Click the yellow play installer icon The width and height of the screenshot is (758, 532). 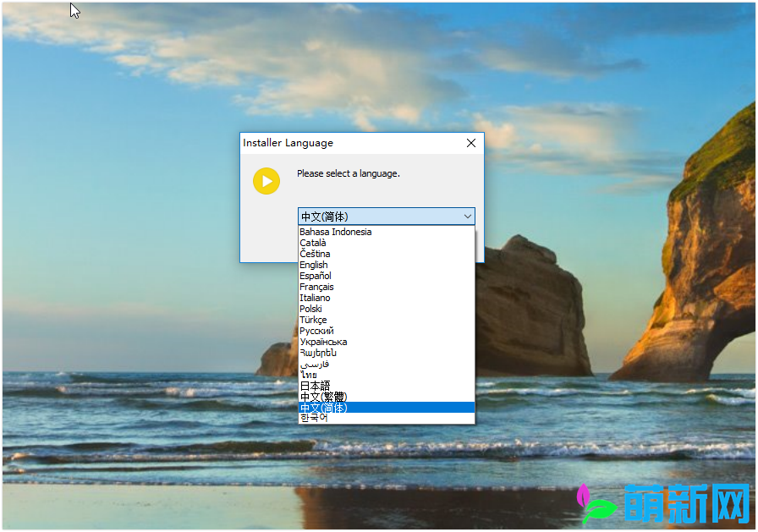tap(266, 181)
